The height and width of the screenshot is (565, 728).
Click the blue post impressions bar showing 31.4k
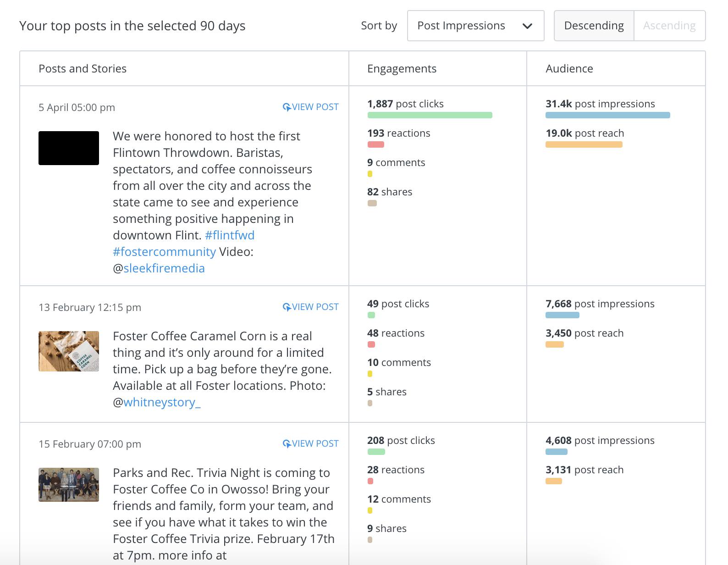point(607,115)
